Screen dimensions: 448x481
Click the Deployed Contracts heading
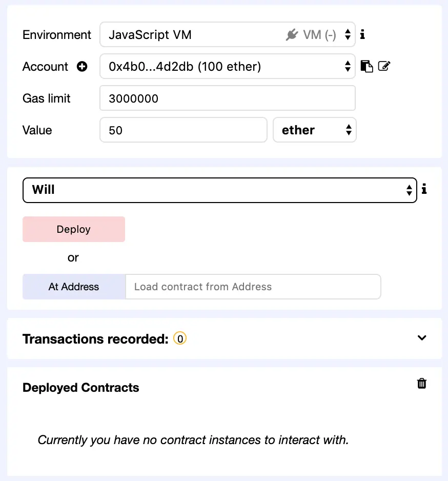point(81,388)
